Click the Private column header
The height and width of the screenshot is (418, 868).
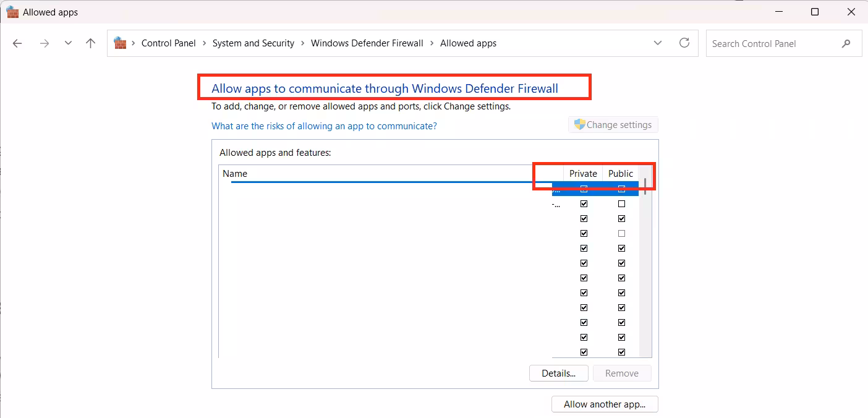583,174
